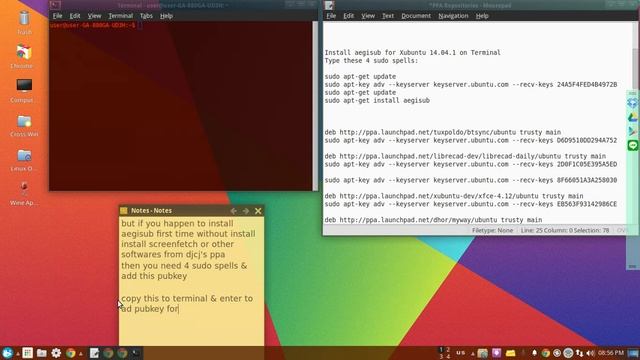Click the Terminal vertical scrollbar

(x=315, y=106)
